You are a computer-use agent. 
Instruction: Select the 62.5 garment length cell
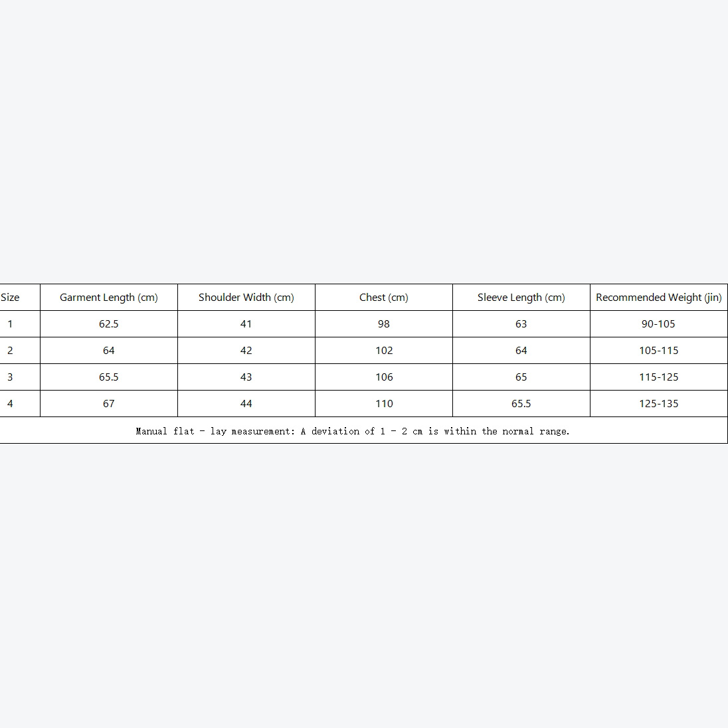tap(109, 324)
